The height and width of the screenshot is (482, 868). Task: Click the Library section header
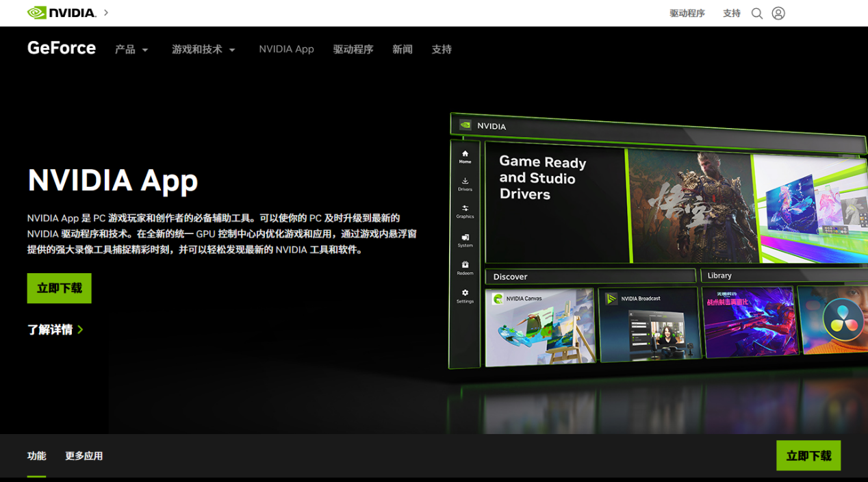point(784,275)
